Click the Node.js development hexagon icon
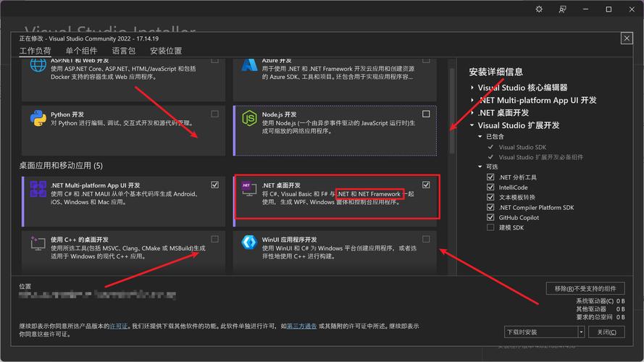The image size is (644, 362). tap(249, 118)
